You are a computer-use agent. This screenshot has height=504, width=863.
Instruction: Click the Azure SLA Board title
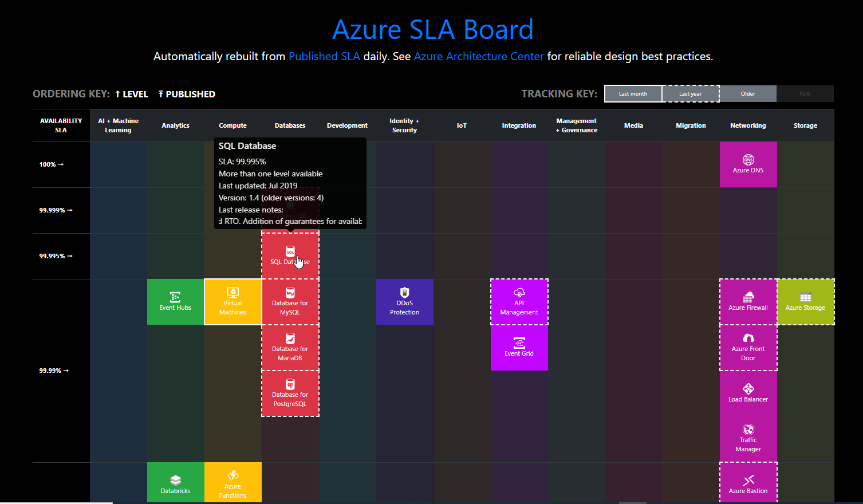point(433,29)
